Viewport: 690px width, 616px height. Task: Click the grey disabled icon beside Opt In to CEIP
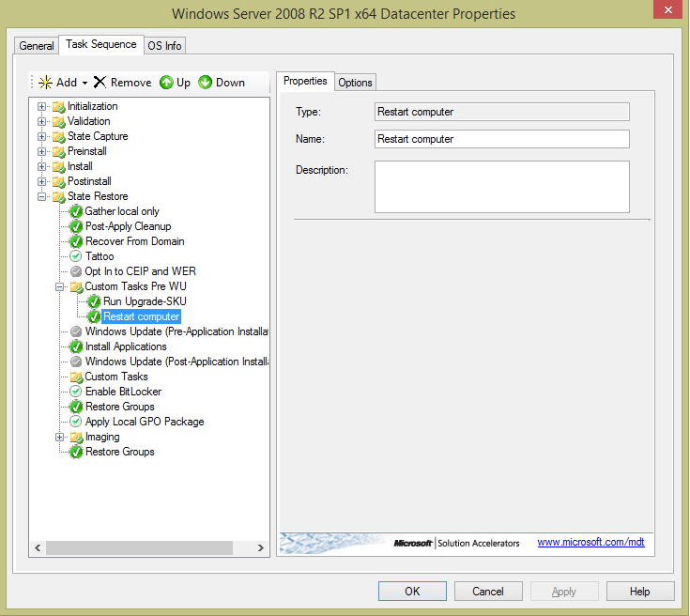77,271
